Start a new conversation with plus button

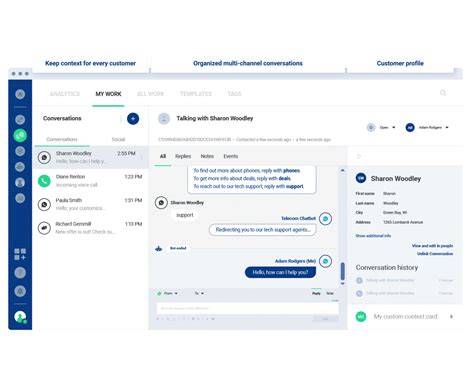coord(133,119)
